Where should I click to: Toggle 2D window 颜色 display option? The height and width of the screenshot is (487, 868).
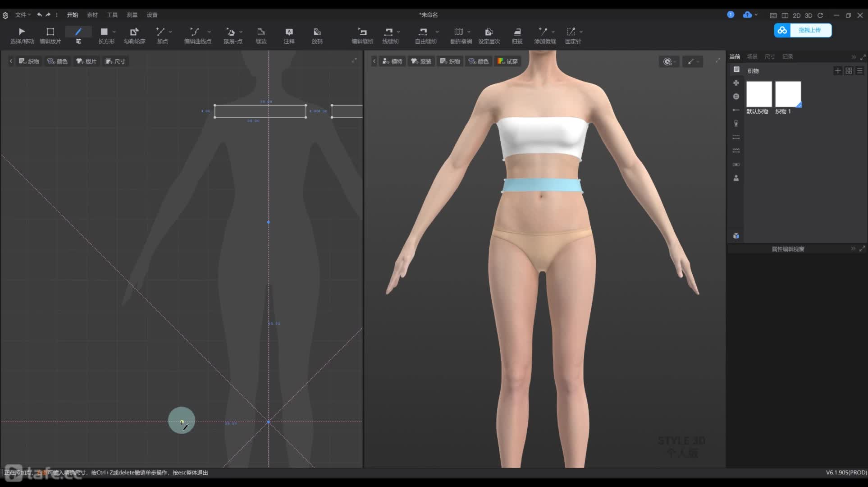(x=58, y=61)
